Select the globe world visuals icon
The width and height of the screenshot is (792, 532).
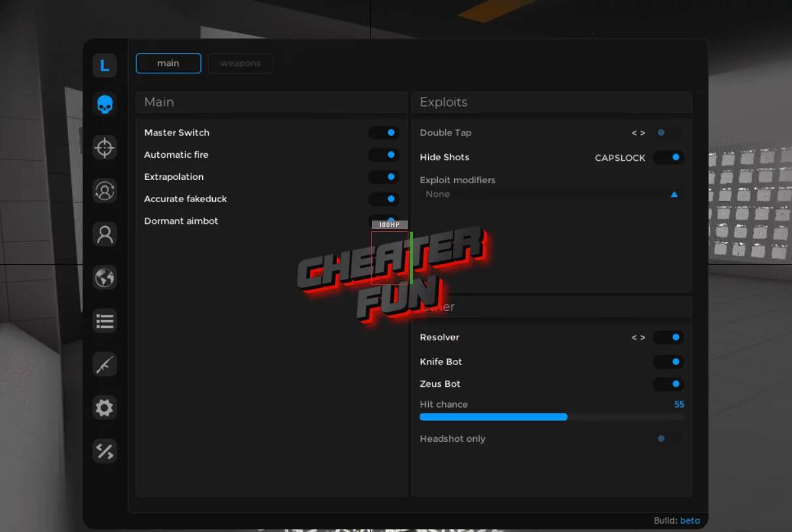point(104,277)
